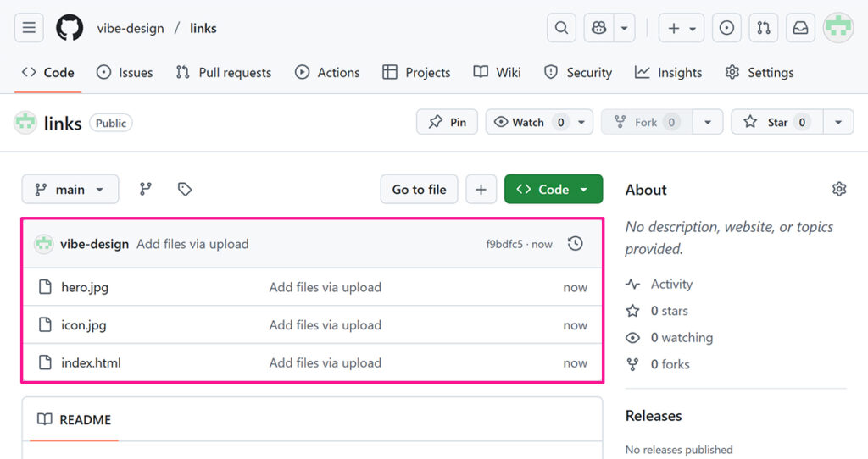Open the Copilot chat icon
Viewport: 868px width, 459px height.
tap(599, 28)
